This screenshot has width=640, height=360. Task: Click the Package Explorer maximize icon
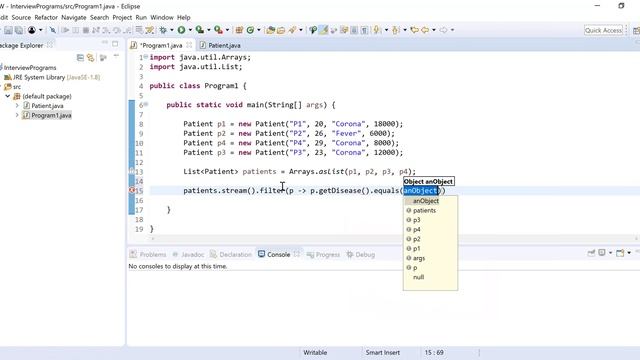(x=115, y=44)
